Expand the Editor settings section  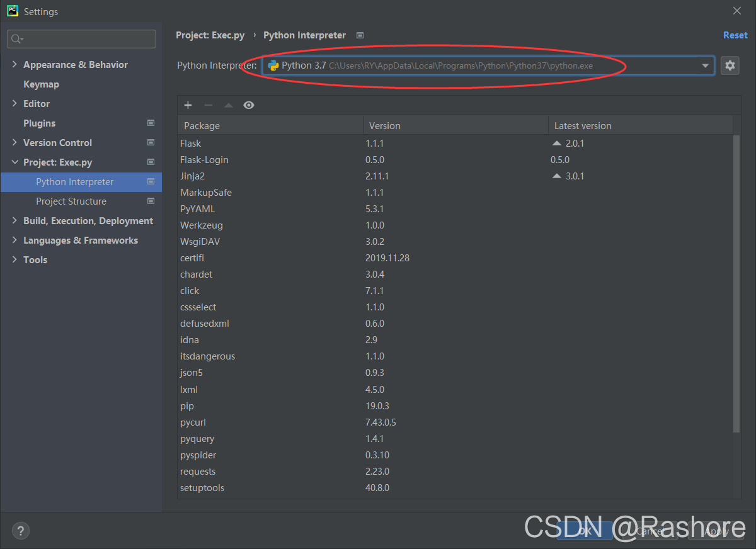[14, 104]
